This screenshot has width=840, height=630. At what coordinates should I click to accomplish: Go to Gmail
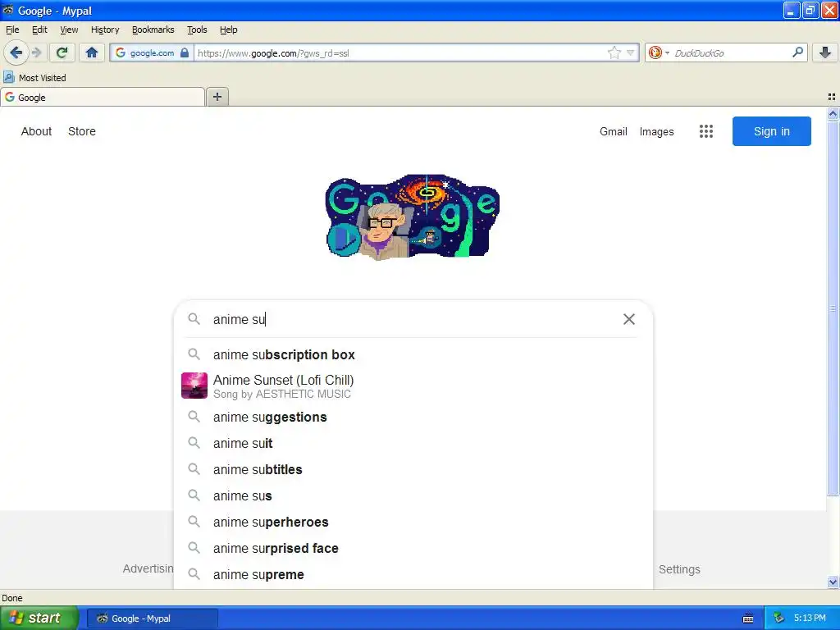[x=614, y=131]
